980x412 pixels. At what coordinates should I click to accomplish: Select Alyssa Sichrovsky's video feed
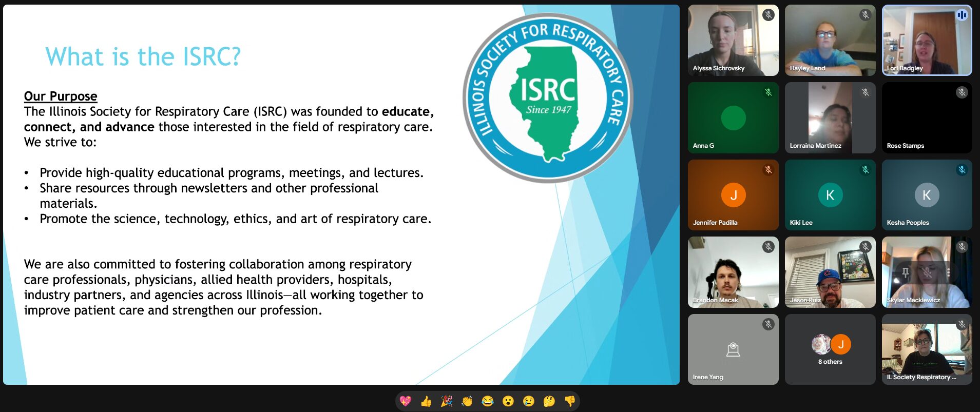pos(733,41)
